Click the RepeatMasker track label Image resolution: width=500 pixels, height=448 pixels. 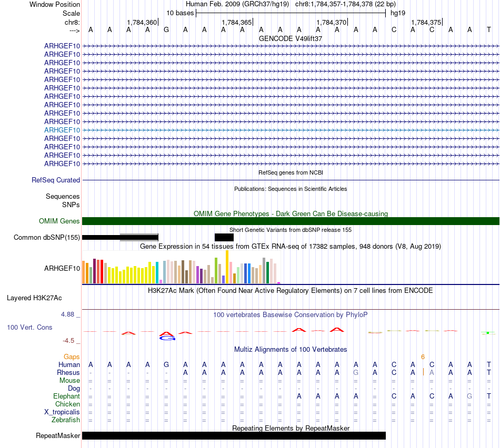(58, 435)
